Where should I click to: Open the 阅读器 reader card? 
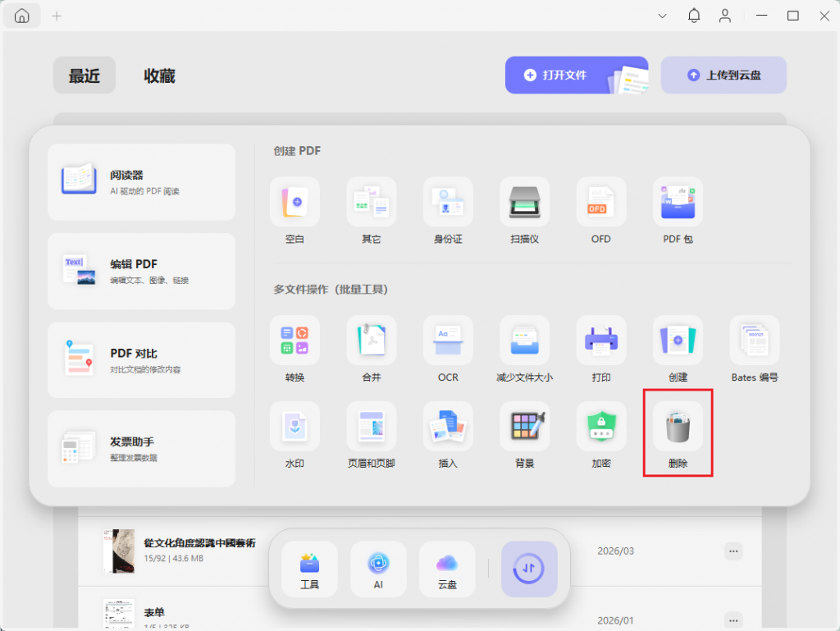coord(141,182)
